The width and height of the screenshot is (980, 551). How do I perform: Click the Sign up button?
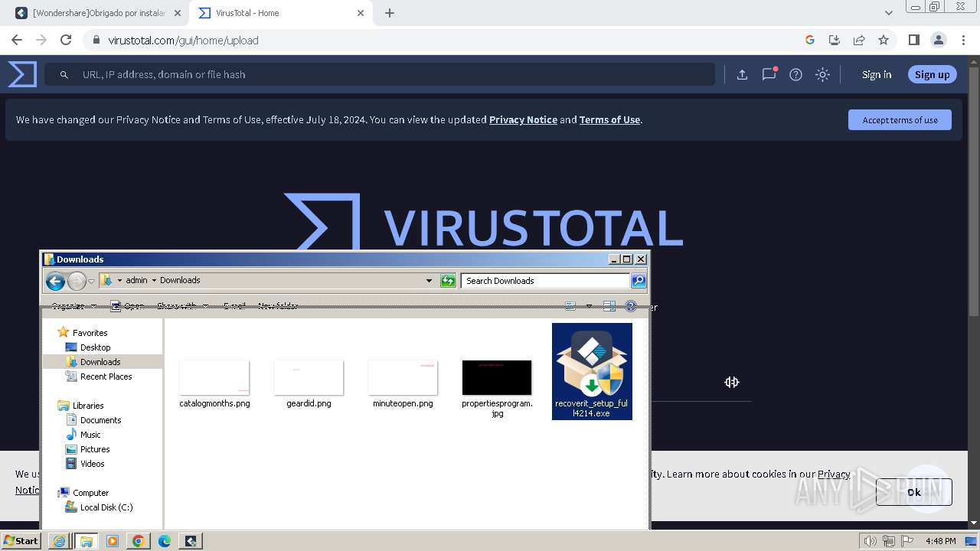click(932, 74)
